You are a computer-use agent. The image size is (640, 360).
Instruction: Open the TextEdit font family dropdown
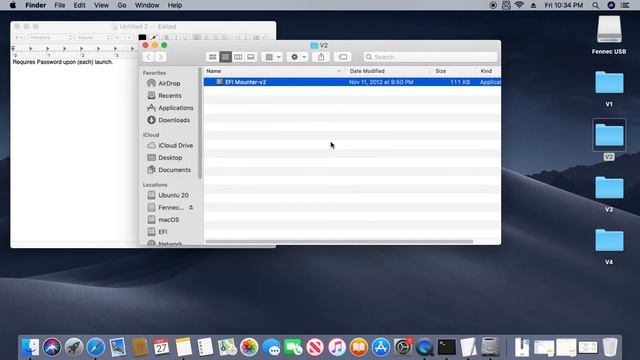tap(50, 38)
